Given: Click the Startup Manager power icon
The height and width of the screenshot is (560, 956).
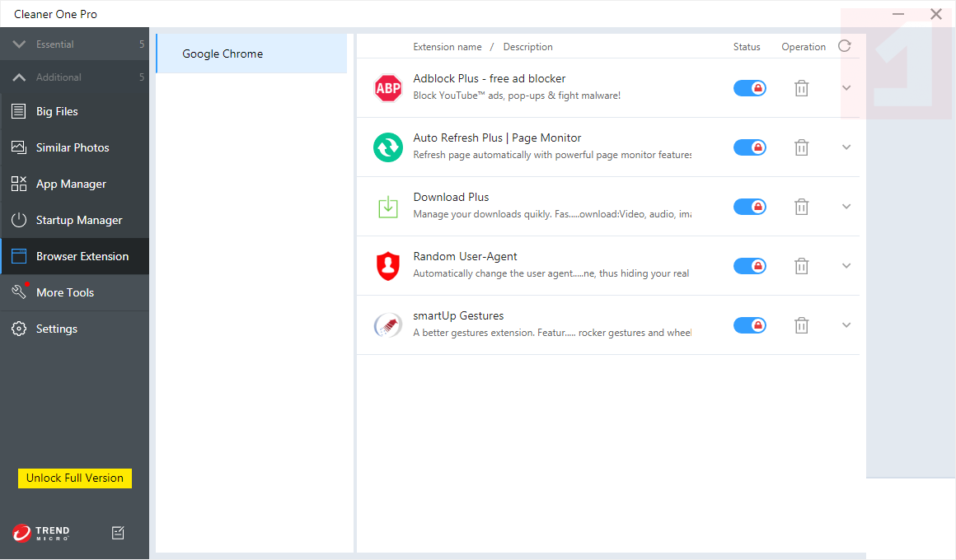Looking at the screenshot, I should (19, 220).
